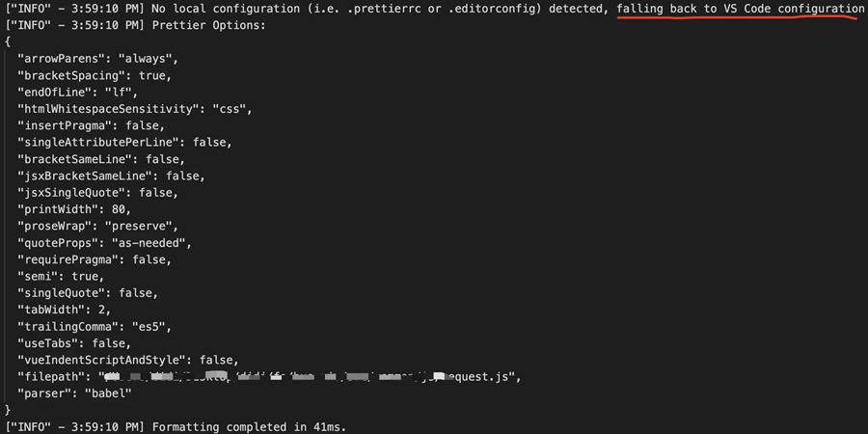Click the "quoteProps" as-needed line
Viewport: 868px width, 434px height.
(x=105, y=243)
